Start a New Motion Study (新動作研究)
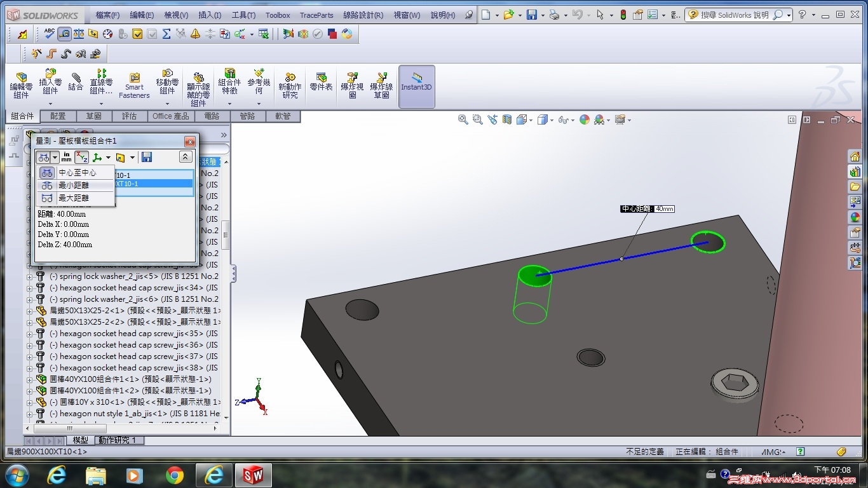Screen dimensions: 868x488 coord(290,85)
